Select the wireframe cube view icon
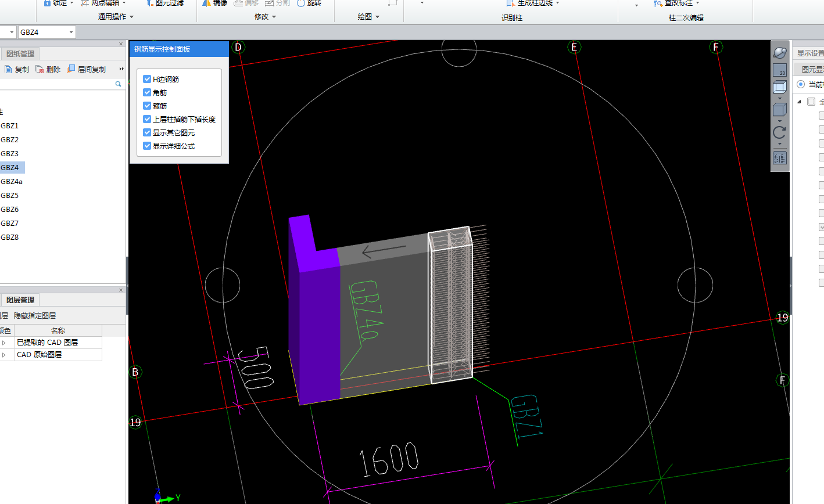This screenshot has height=504, width=824. [780, 87]
